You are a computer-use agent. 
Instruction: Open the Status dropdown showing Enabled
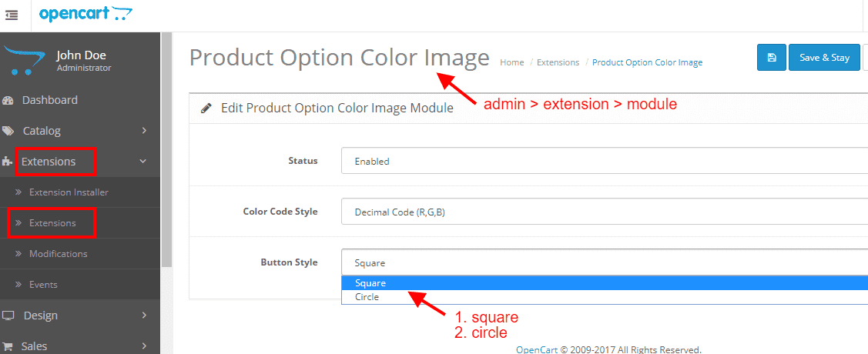[605, 162]
